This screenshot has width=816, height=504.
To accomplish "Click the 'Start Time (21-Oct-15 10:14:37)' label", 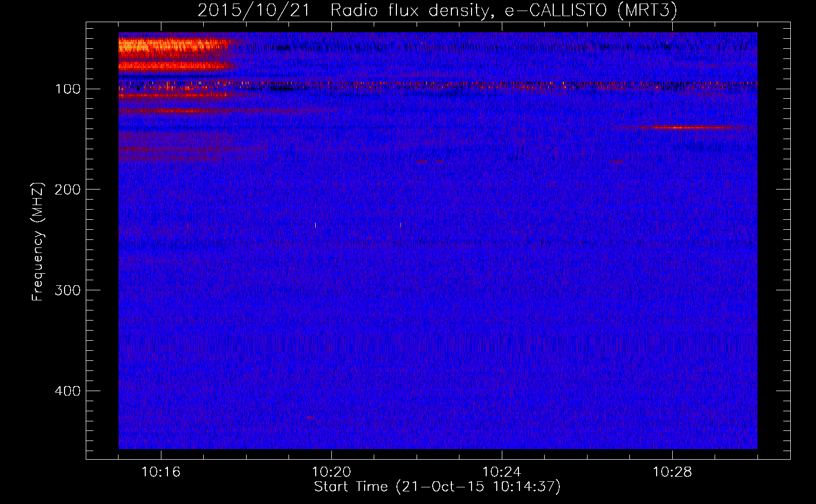I will (x=437, y=487).
